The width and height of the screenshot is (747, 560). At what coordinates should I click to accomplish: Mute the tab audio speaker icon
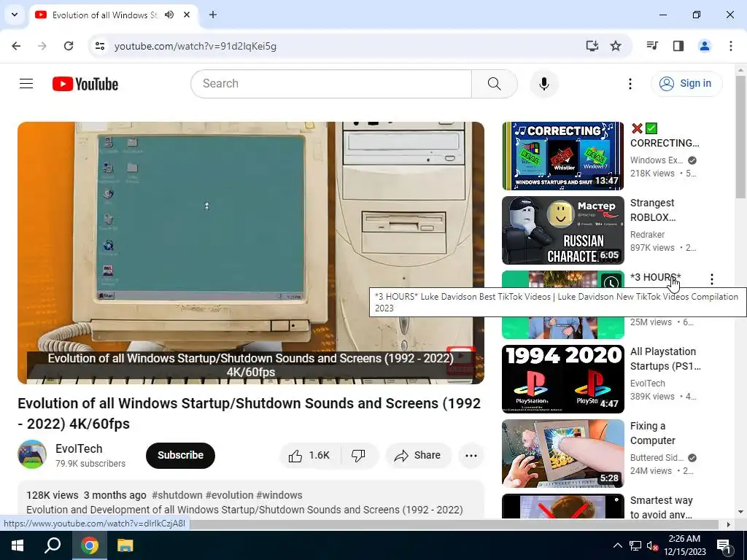[x=169, y=15]
